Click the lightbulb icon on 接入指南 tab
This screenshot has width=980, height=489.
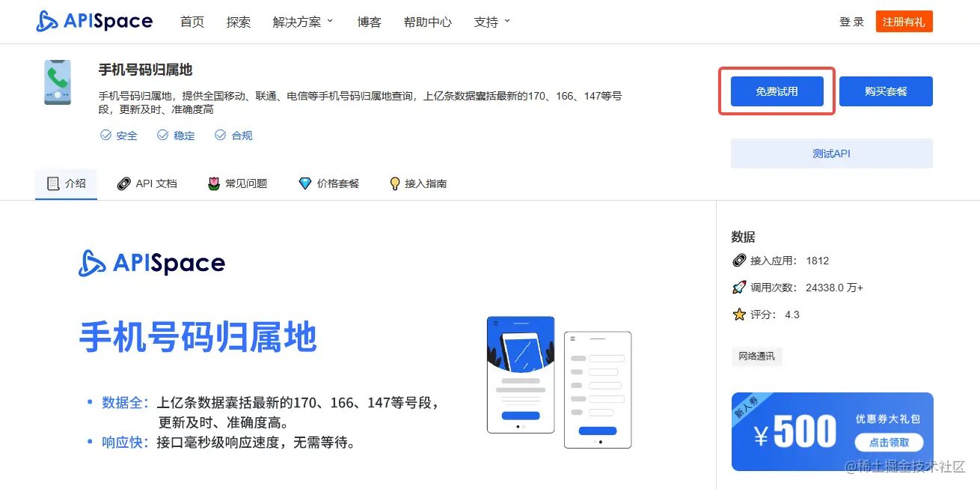tap(395, 183)
